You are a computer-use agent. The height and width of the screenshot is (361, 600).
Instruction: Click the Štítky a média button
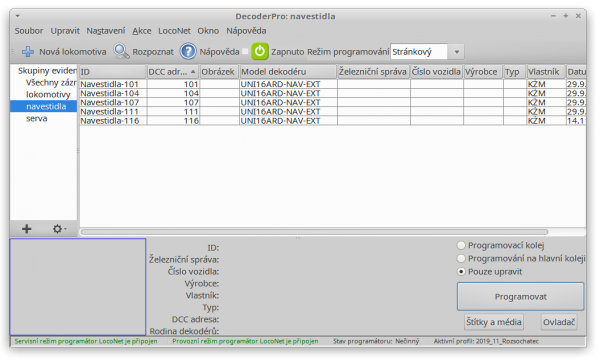coord(494,322)
